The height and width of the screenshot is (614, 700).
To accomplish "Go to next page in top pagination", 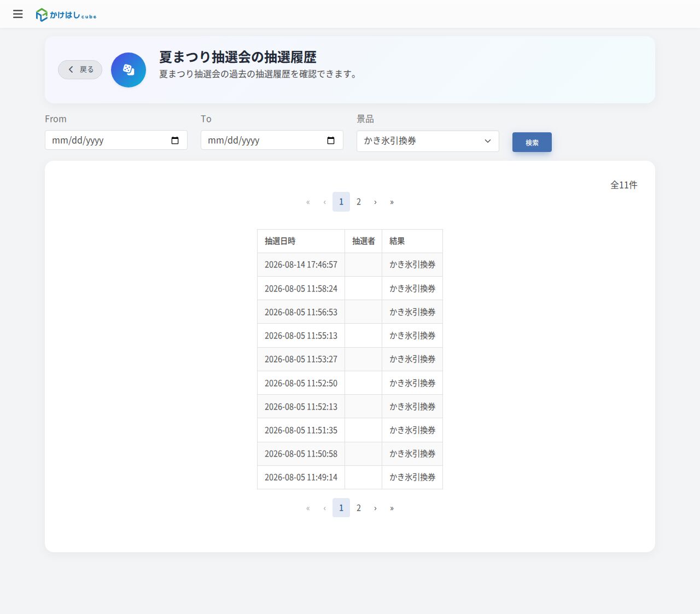I will click(375, 202).
